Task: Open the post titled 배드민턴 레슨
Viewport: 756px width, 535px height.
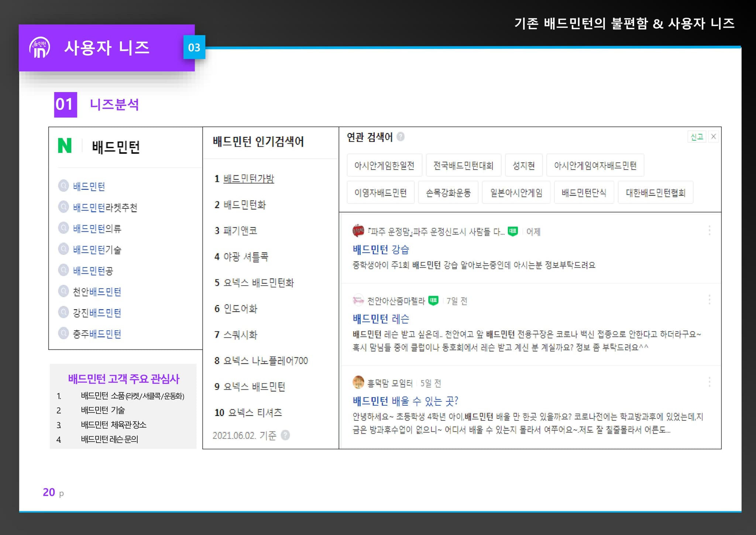Action: coord(381,318)
